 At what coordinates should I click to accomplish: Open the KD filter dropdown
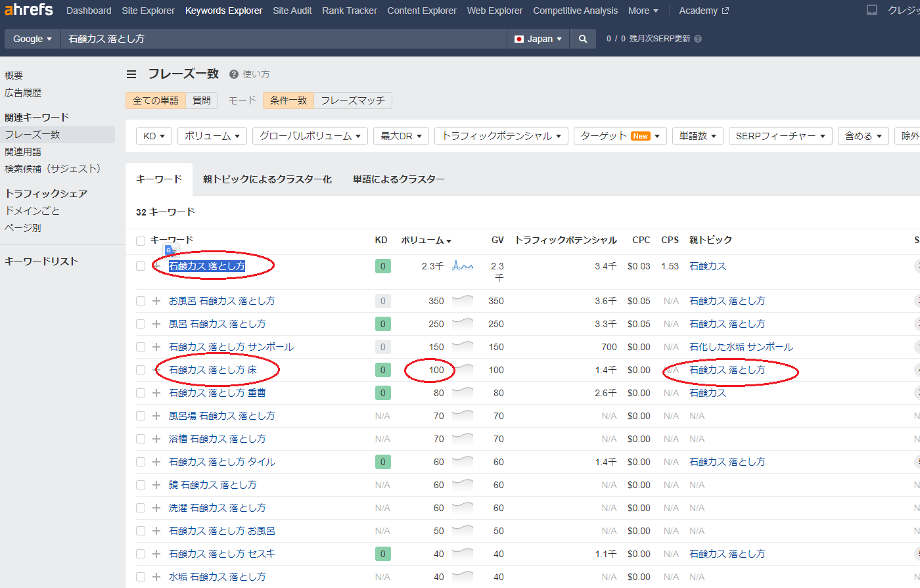pos(154,136)
